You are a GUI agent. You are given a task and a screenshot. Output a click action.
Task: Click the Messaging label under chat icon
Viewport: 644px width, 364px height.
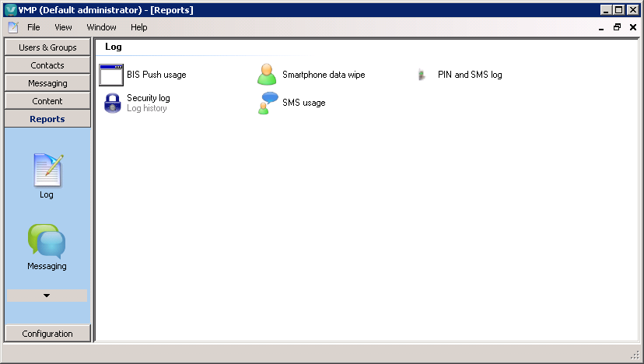click(47, 266)
